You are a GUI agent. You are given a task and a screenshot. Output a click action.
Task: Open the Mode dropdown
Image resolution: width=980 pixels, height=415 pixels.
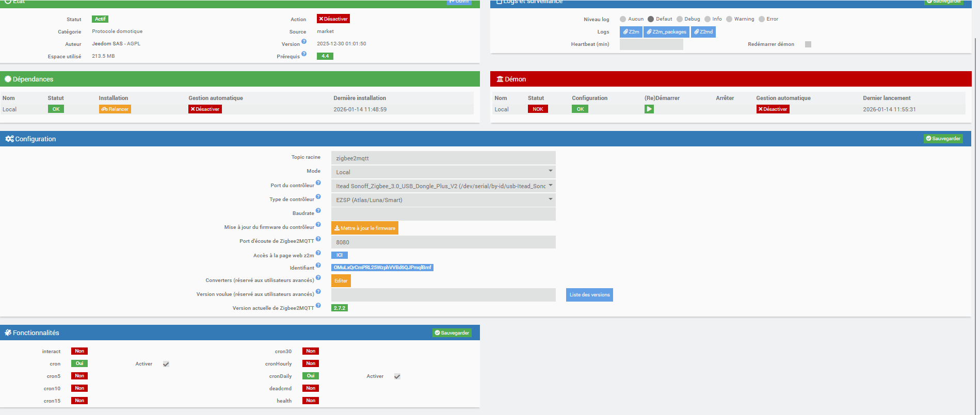443,172
